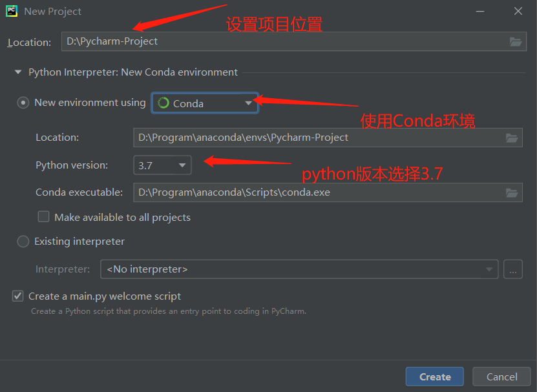The height and width of the screenshot is (392, 537).
Task: Browse folder icon for Conda executable path
Action: [512, 192]
